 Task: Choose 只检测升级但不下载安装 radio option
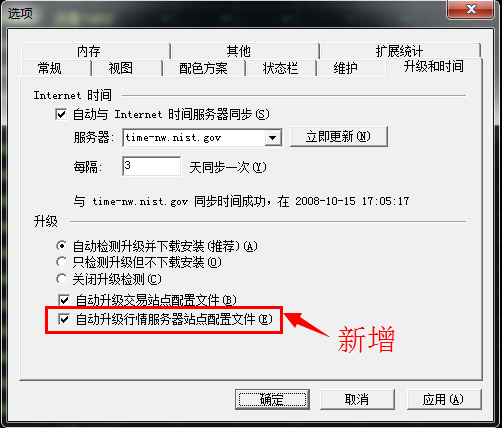pyautogui.click(x=61, y=262)
